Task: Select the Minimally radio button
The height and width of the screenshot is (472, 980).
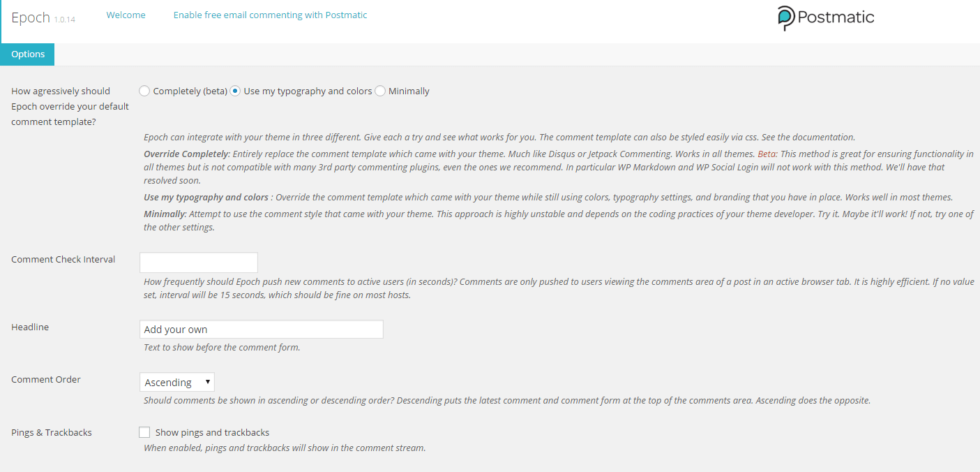Action: click(x=380, y=91)
